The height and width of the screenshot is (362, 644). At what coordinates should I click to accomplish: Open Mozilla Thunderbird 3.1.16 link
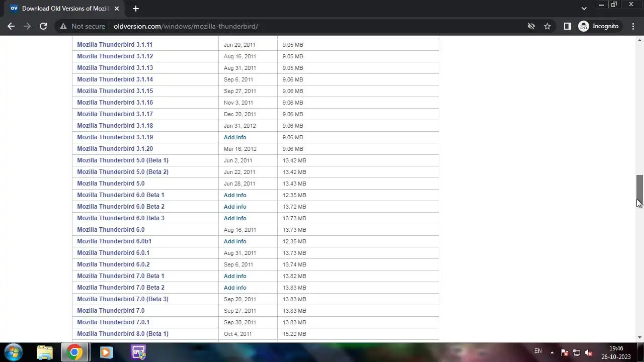tap(115, 103)
